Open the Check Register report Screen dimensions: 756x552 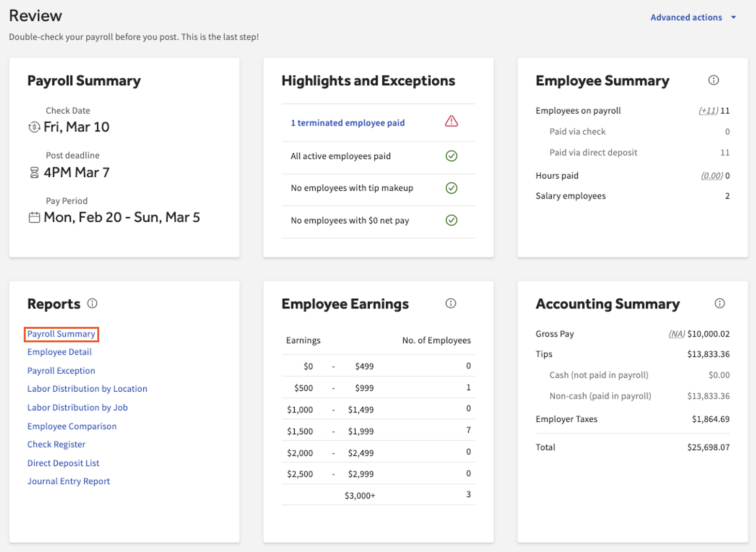click(x=56, y=444)
